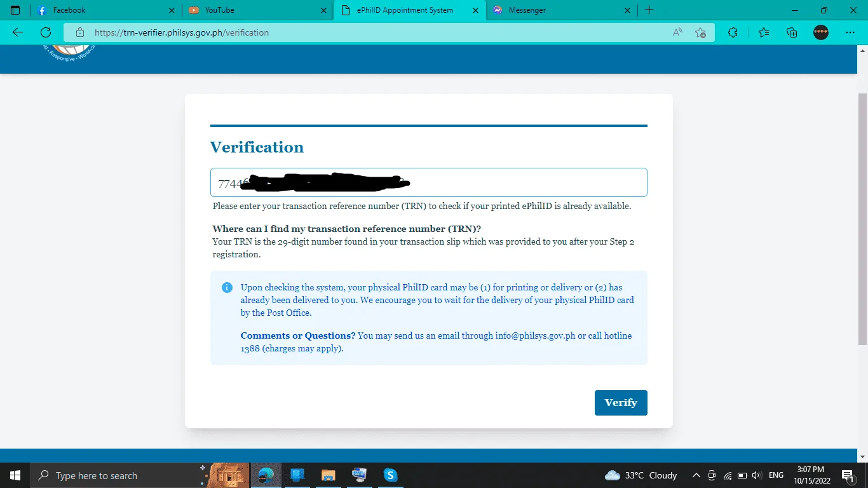868x488 pixels.
Task: Open the weather widget 33°C Cloudy
Action: 641,475
